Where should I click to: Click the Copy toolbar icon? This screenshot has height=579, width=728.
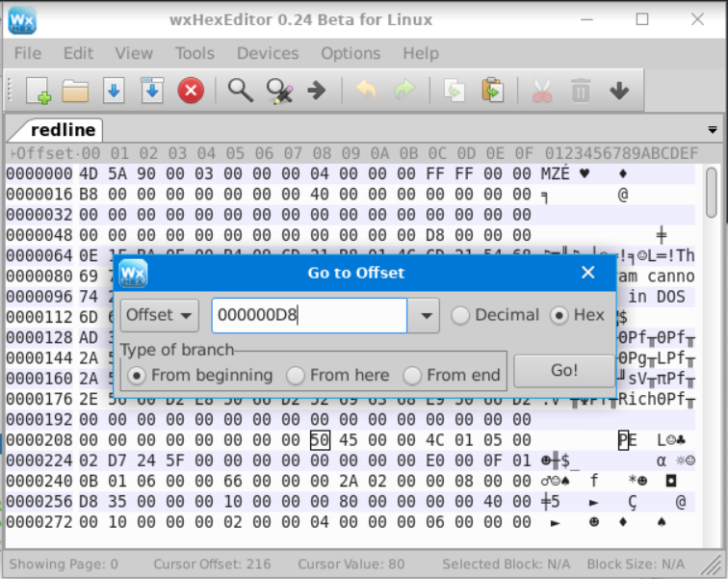pos(455,90)
